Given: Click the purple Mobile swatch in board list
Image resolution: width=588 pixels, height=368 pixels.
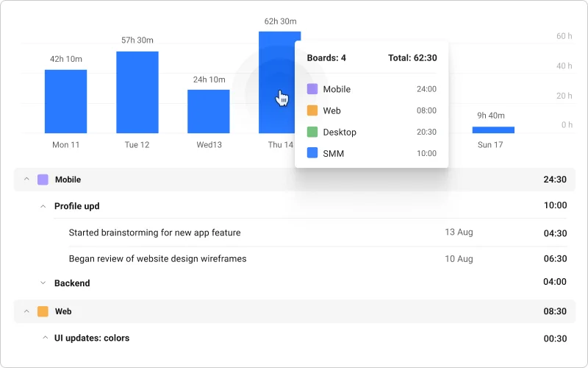Looking at the screenshot, I should click(43, 180).
